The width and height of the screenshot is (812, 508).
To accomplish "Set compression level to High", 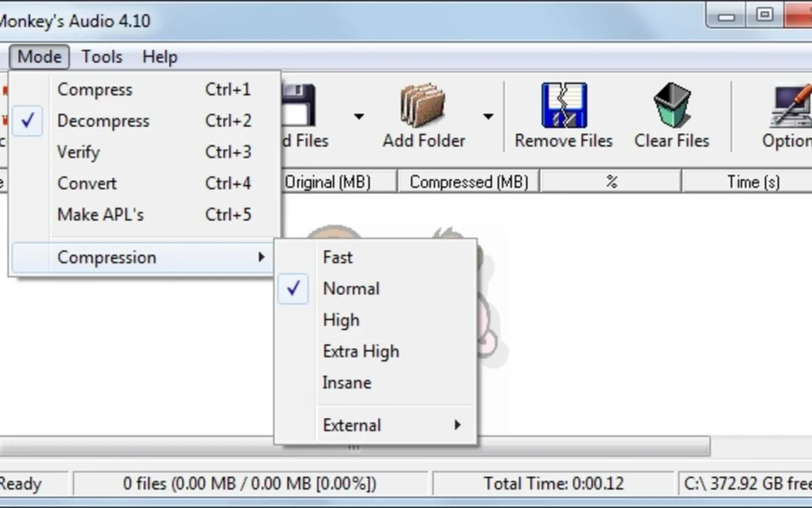I will pyautogui.click(x=376, y=320).
